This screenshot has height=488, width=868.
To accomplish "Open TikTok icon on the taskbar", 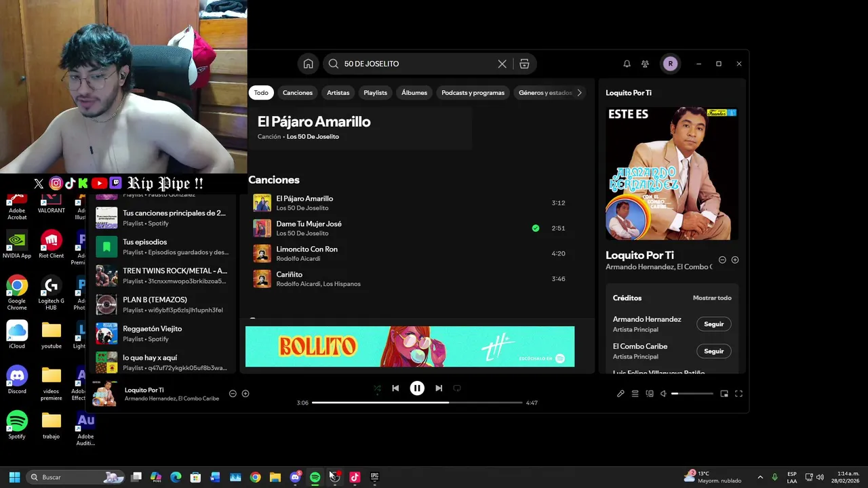I will pos(355,477).
